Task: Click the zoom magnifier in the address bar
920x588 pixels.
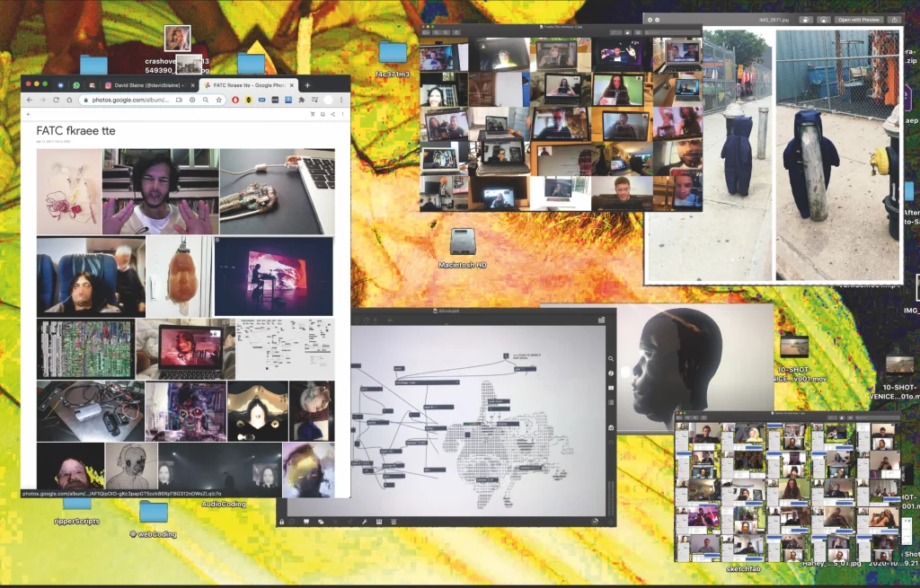Action: click(206, 101)
